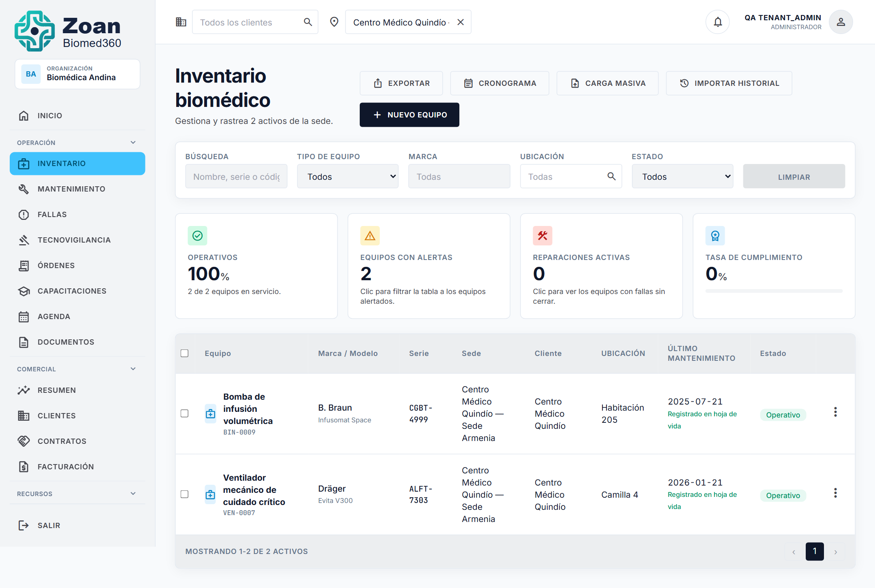This screenshot has height=588, width=875.
Task: Click the BA organization badge
Action: click(x=31, y=74)
